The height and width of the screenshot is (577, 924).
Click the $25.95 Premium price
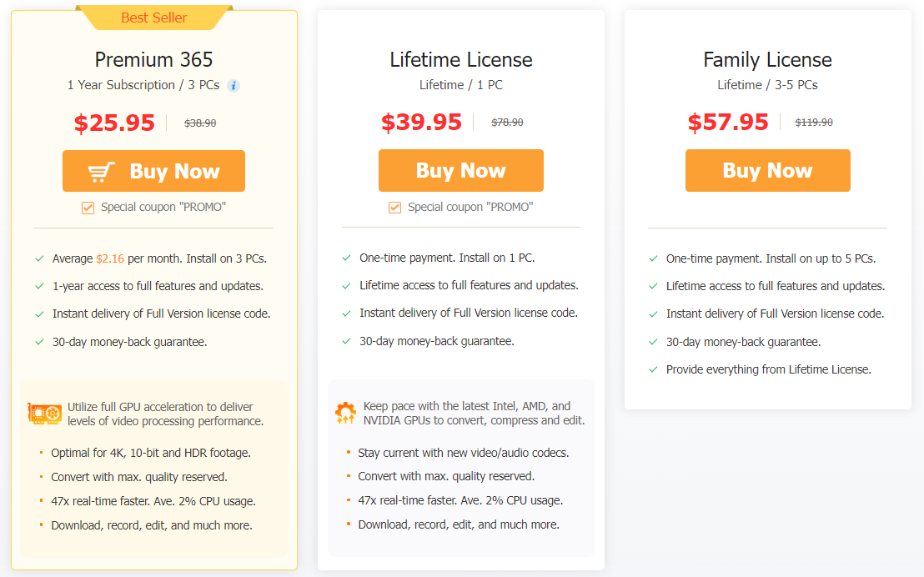point(114,123)
